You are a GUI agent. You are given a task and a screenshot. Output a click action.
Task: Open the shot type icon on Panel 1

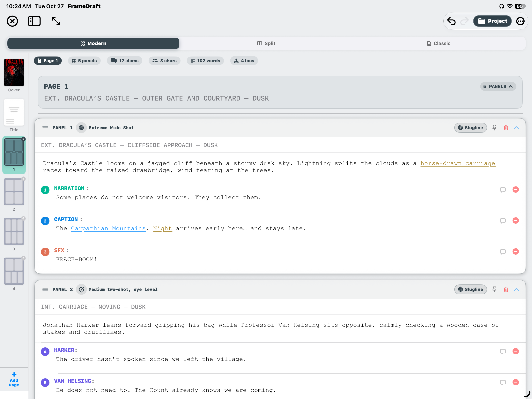pyautogui.click(x=81, y=128)
